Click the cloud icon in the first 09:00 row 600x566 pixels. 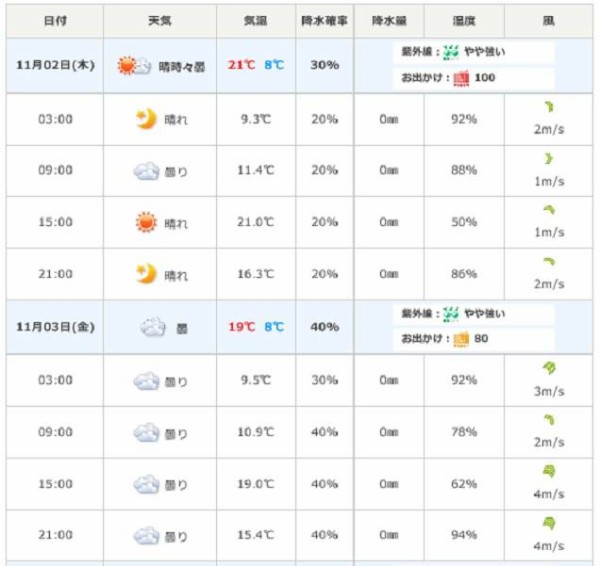coord(146,171)
